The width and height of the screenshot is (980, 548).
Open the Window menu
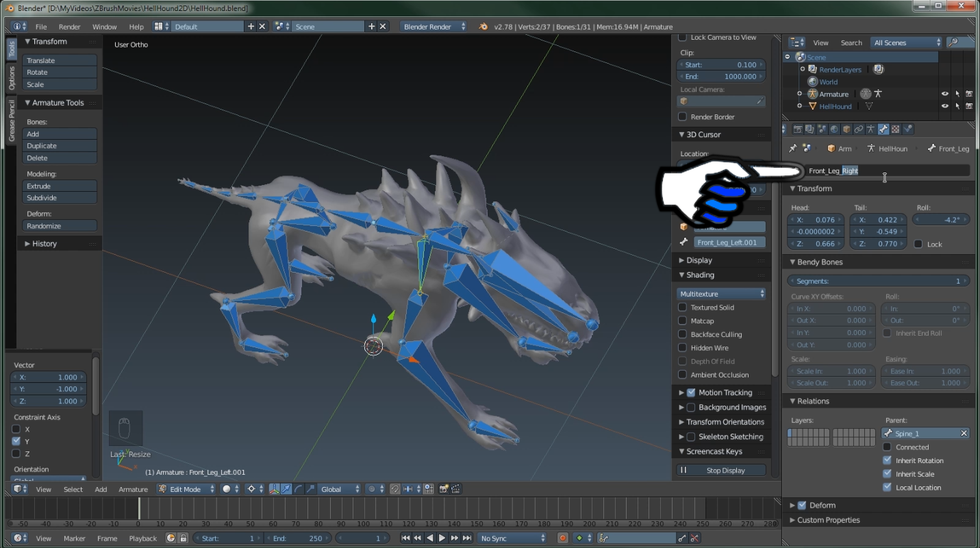pyautogui.click(x=105, y=27)
